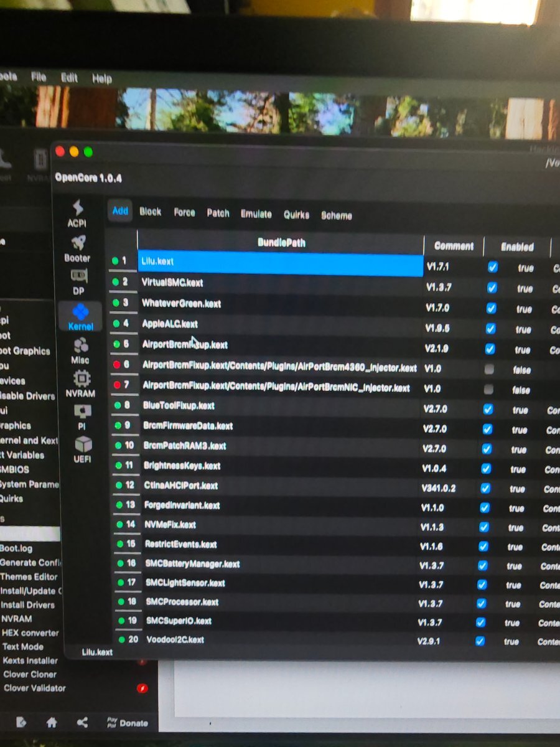Enable the AirPortBrcmNIC_Injector.kext checkbox
The height and width of the screenshot is (747, 560).
(x=489, y=389)
